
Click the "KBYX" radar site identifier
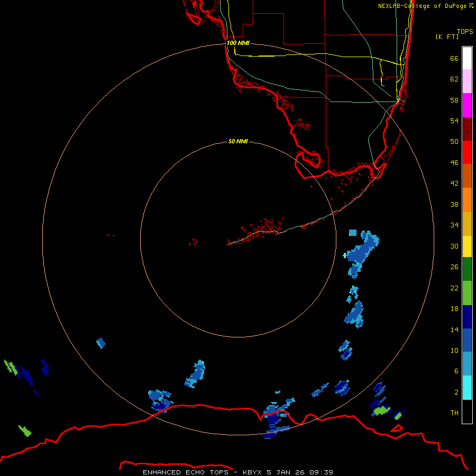click(252, 472)
